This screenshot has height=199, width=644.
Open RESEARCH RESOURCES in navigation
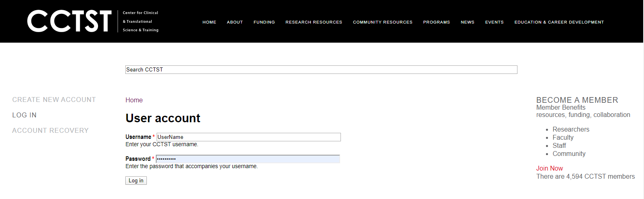[314, 22]
